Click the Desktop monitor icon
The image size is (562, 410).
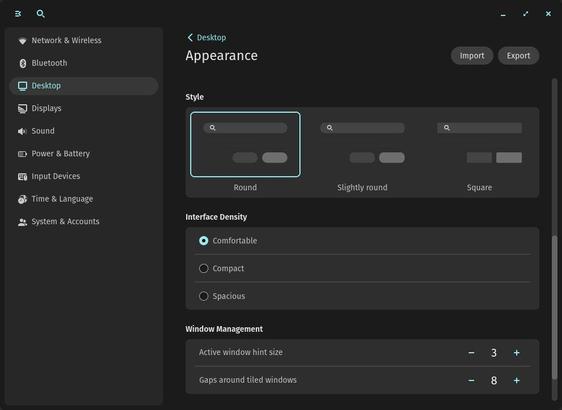coord(22,86)
